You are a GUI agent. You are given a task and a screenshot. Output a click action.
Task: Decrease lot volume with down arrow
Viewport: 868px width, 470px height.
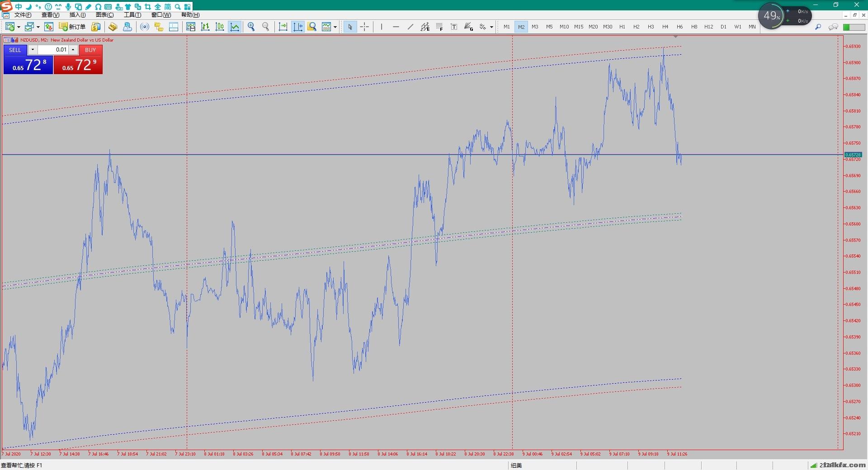pos(33,50)
